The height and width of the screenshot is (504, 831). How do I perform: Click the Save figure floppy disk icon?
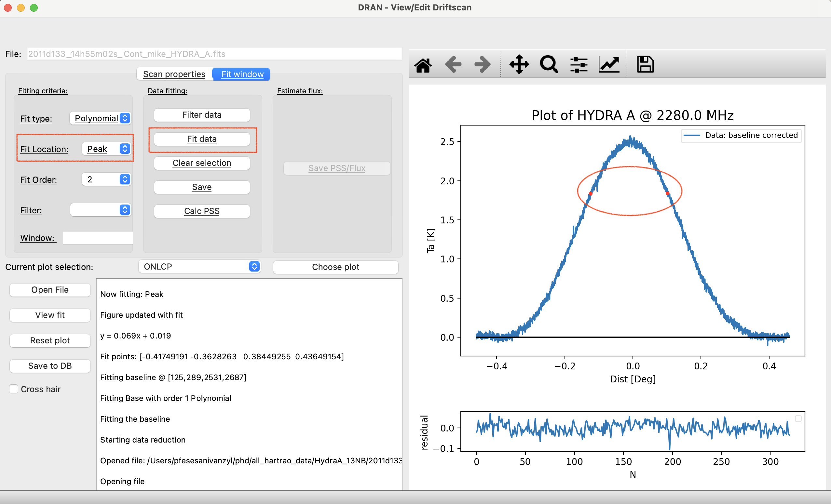(645, 64)
